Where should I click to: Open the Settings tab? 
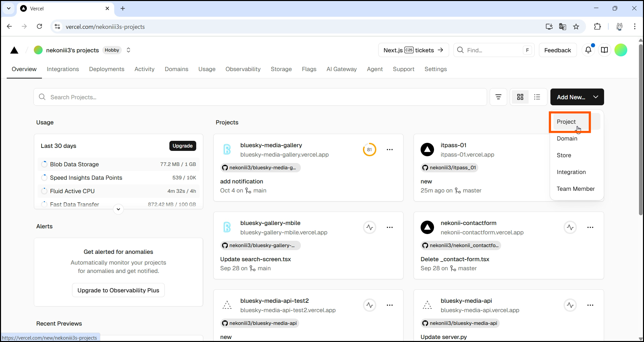click(436, 69)
